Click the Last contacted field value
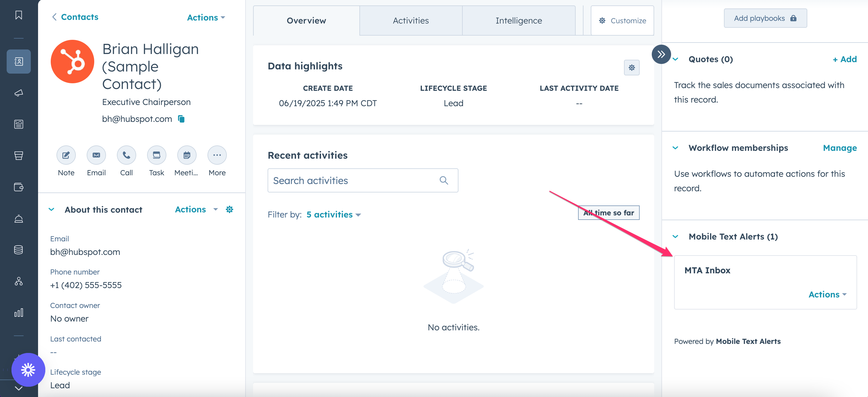868x397 pixels. (x=53, y=352)
